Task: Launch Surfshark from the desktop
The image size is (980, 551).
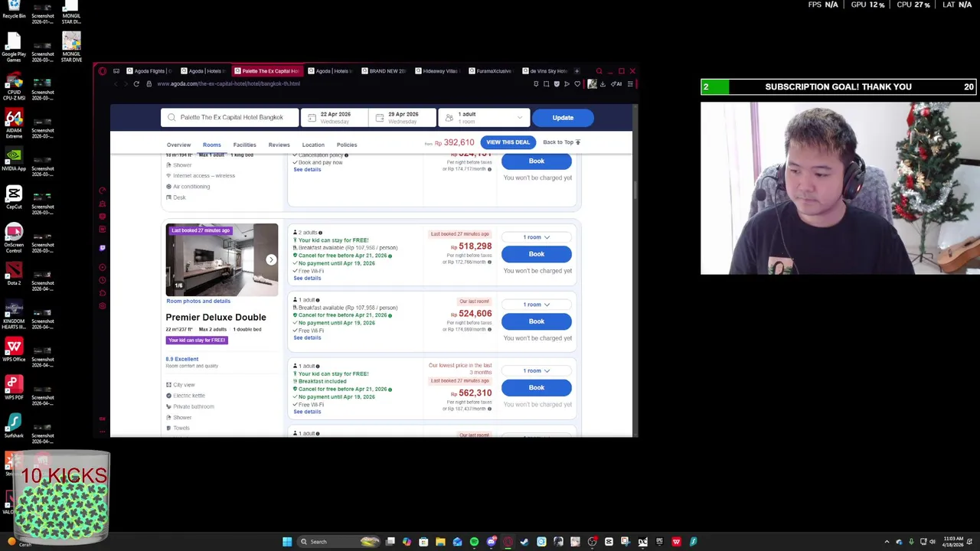Action: (x=14, y=427)
